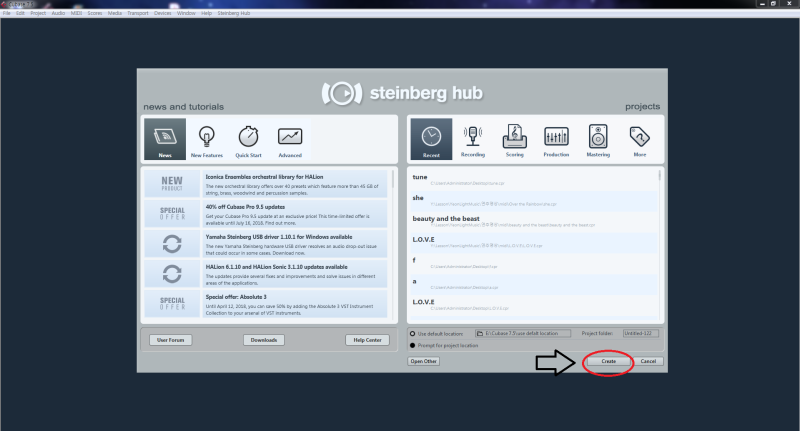Click the default location path field

[x=523, y=333]
